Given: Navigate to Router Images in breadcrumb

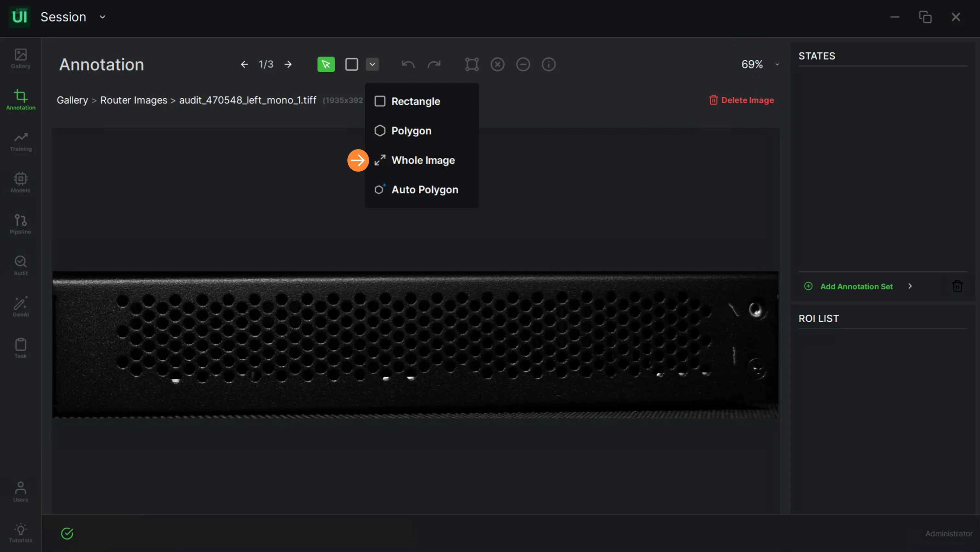Looking at the screenshot, I should pyautogui.click(x=134, y=100).
